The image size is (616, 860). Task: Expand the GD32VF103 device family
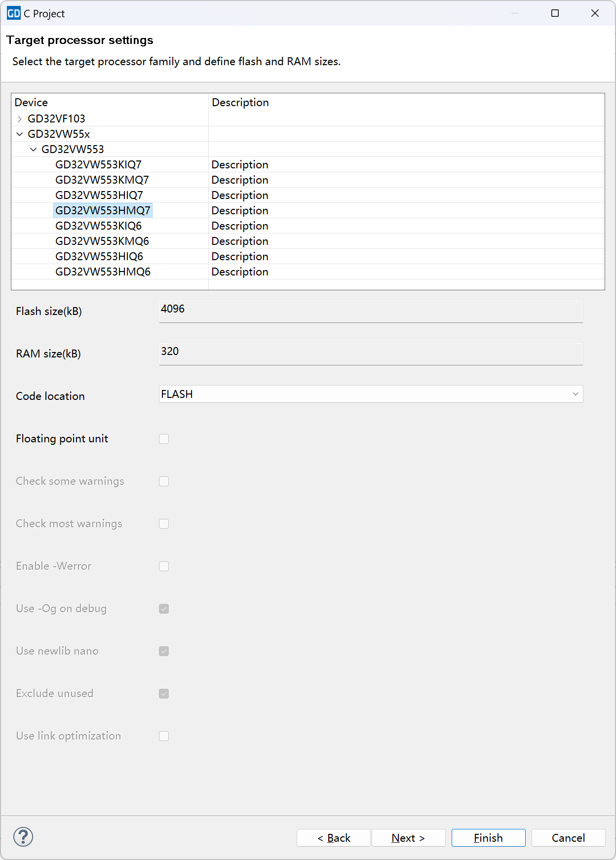20,119
